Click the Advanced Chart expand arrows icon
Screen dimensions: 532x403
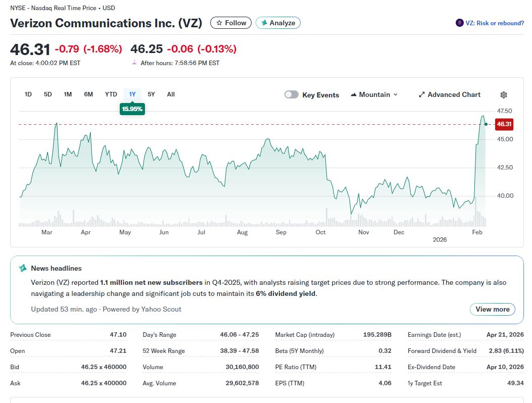point(422,95)
